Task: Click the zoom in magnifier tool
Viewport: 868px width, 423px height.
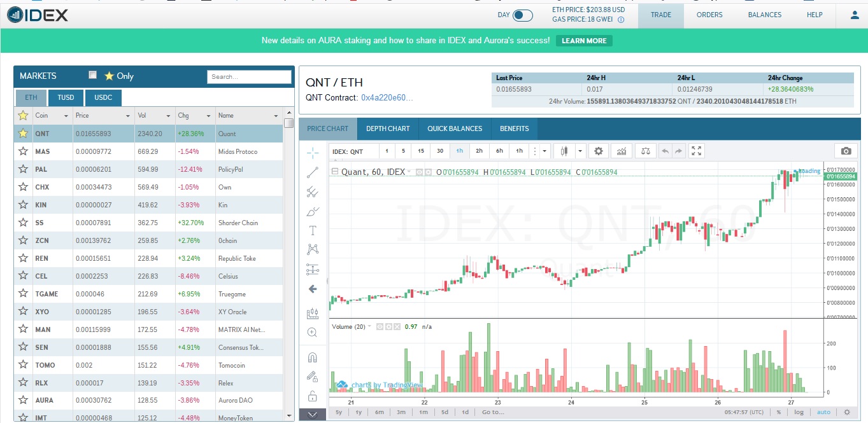Action: click(x=312, y=332)
